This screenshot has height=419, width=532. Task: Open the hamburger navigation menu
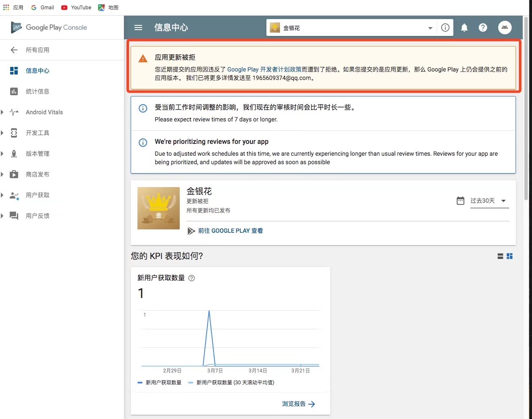(x=138, y=28)
